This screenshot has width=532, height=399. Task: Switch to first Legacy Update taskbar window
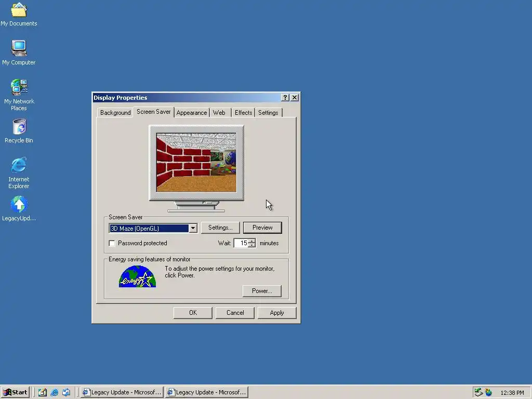(122, 392)
